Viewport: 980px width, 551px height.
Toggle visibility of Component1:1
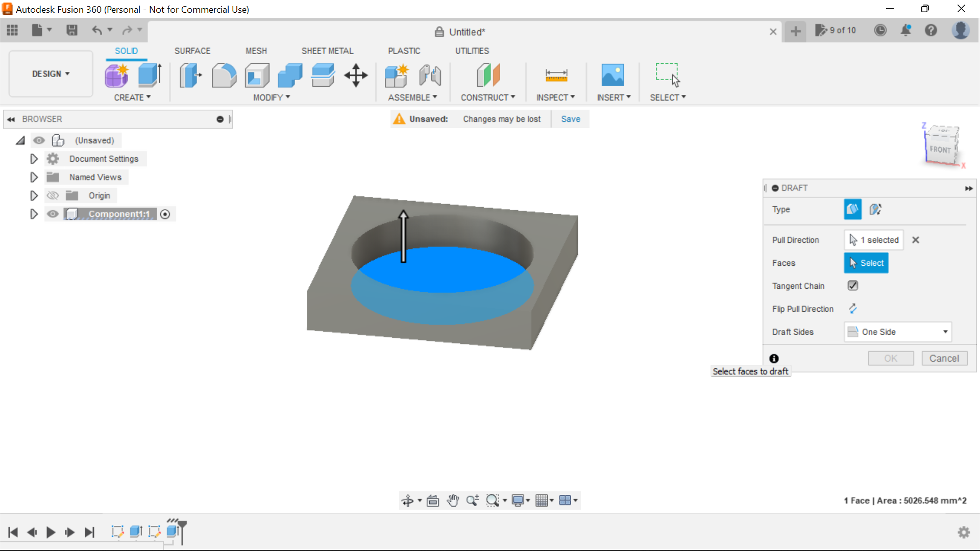[x=53, y=214]
